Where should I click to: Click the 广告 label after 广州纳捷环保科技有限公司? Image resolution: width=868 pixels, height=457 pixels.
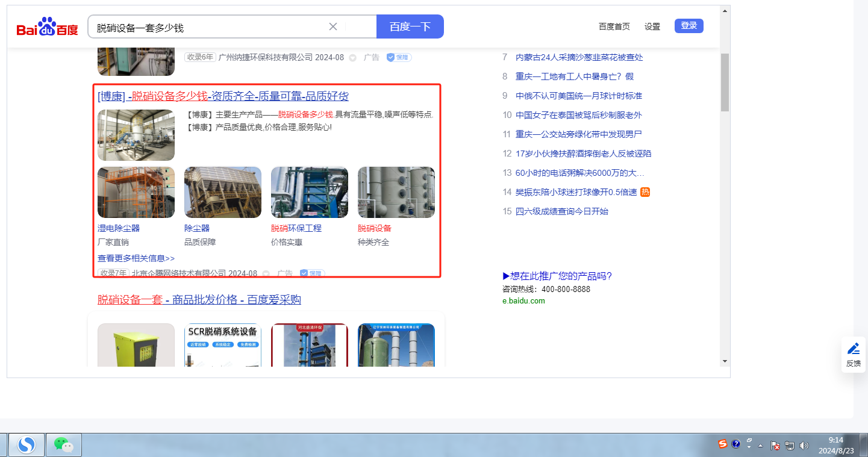(372, 57)
